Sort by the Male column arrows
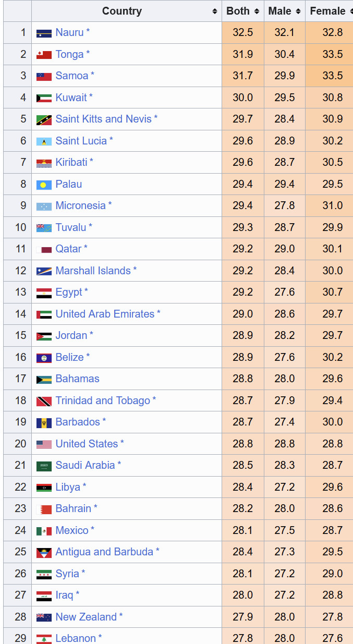 (x=298, y=11)
